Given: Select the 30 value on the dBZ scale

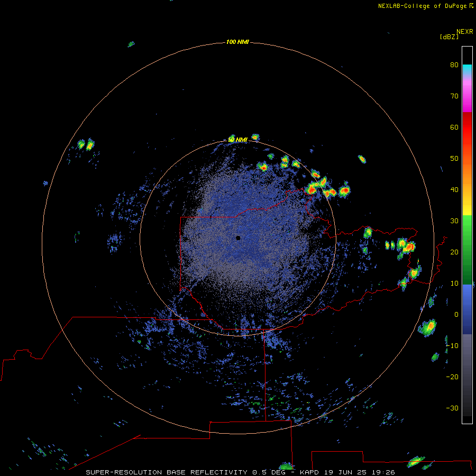Looking at the screenshot, I should 454,221.
